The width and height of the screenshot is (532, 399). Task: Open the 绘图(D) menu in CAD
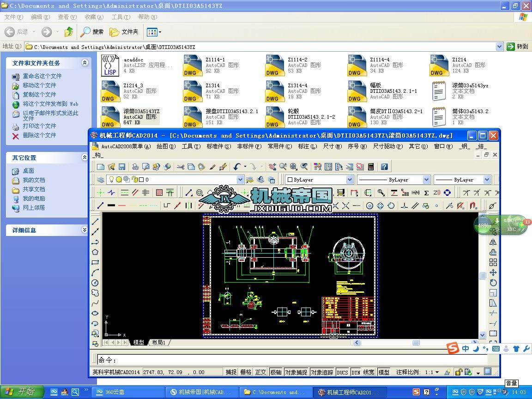click(x=166, y=146)
